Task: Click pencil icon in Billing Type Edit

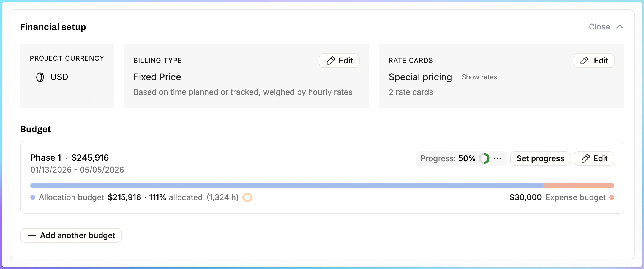Action: point(331,61)
